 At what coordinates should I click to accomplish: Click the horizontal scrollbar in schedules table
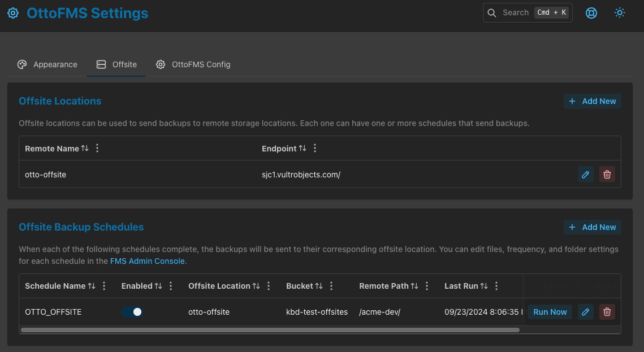[270, 330]
